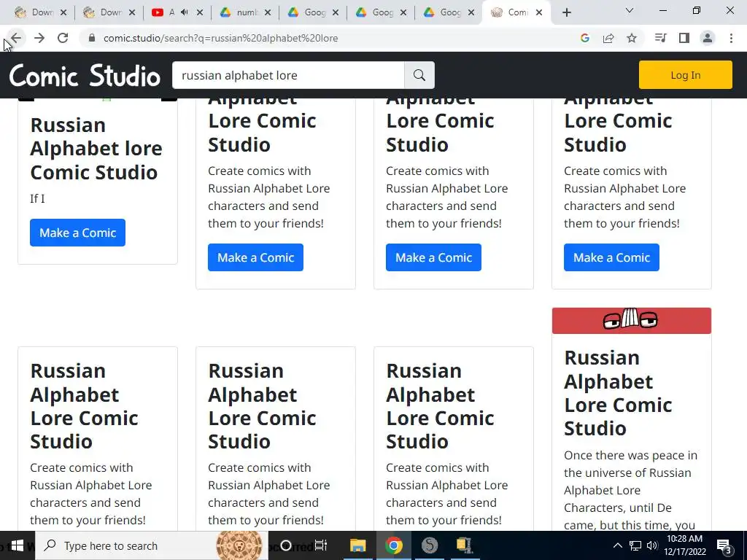The width and height of the screenshot is (747, 560).
Task: Close the YouTube tab
Action: click(200, 12)
